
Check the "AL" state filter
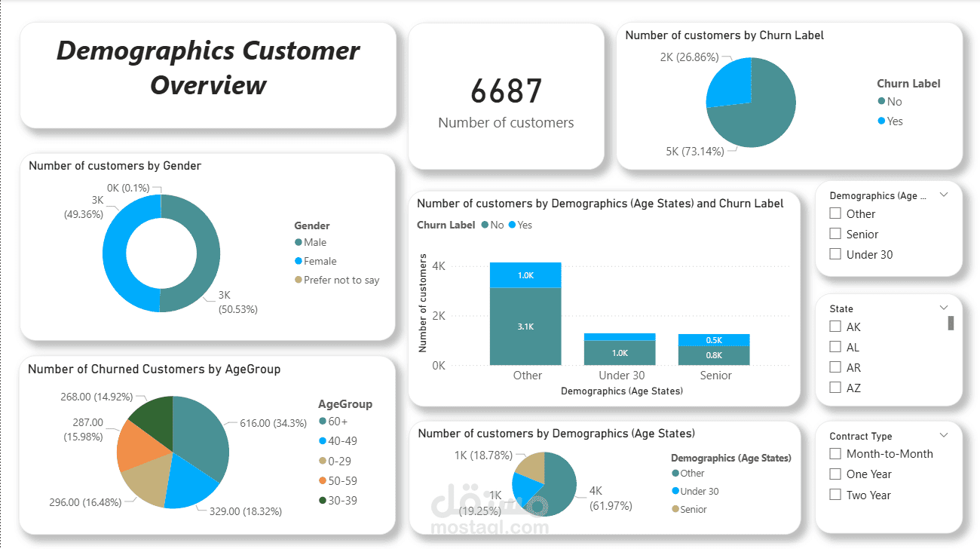coord(835,346)
